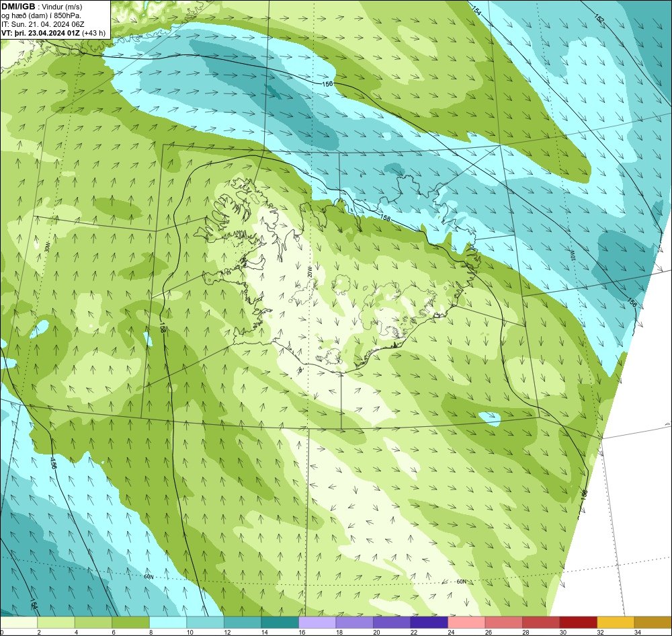Choose the dark crimson 30–32 m/s legend swatch
Image resolution: width=672 pixels, height=636 pixels.
(578, 623)
